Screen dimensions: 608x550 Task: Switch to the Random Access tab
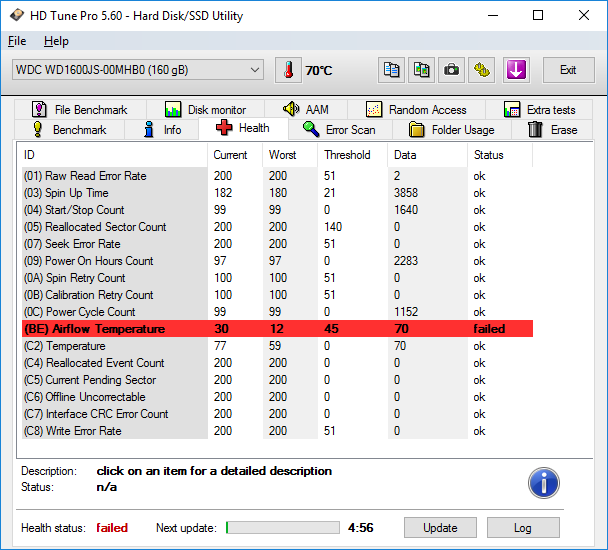tap(416, 110)
